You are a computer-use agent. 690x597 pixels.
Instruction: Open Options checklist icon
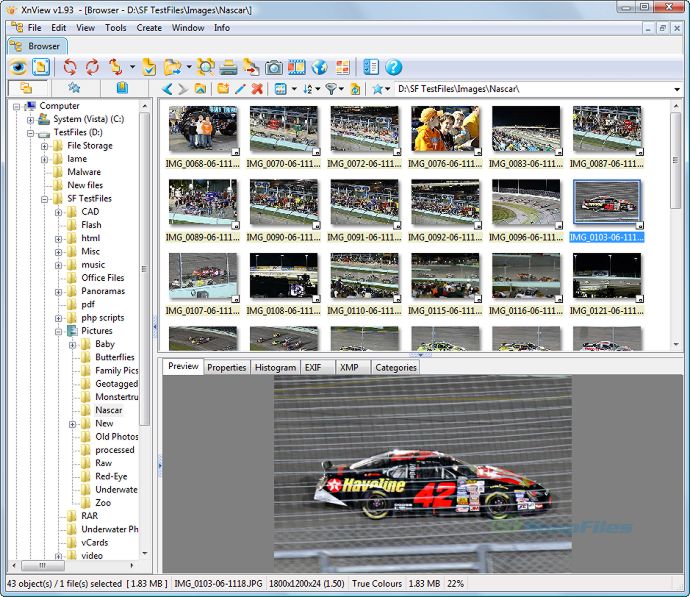pos(371,67)
